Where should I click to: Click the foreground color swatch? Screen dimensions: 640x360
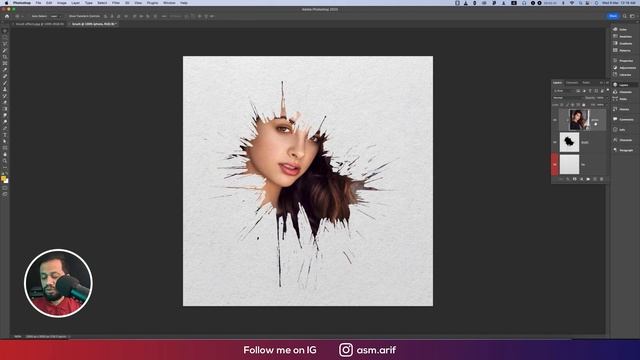pos(4,178)
